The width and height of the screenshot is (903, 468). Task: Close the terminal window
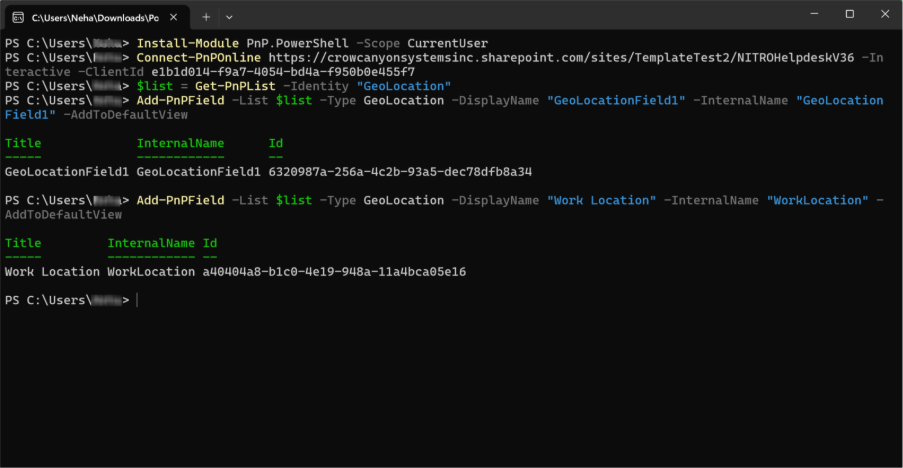pos(884,15)
